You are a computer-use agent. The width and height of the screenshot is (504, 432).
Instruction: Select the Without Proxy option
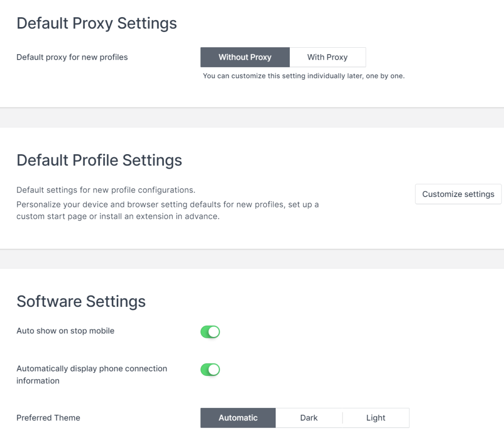[x=245, y=57]
